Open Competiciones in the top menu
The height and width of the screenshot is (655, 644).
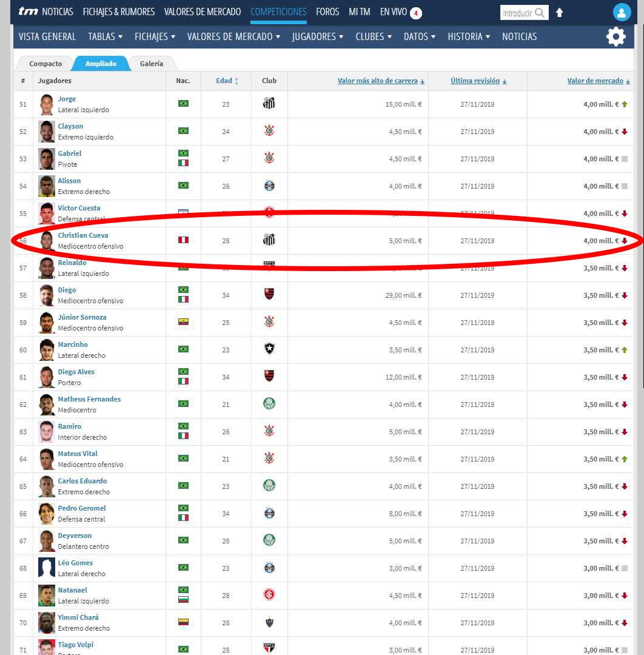pyautogui.click(x=278, y=12)
